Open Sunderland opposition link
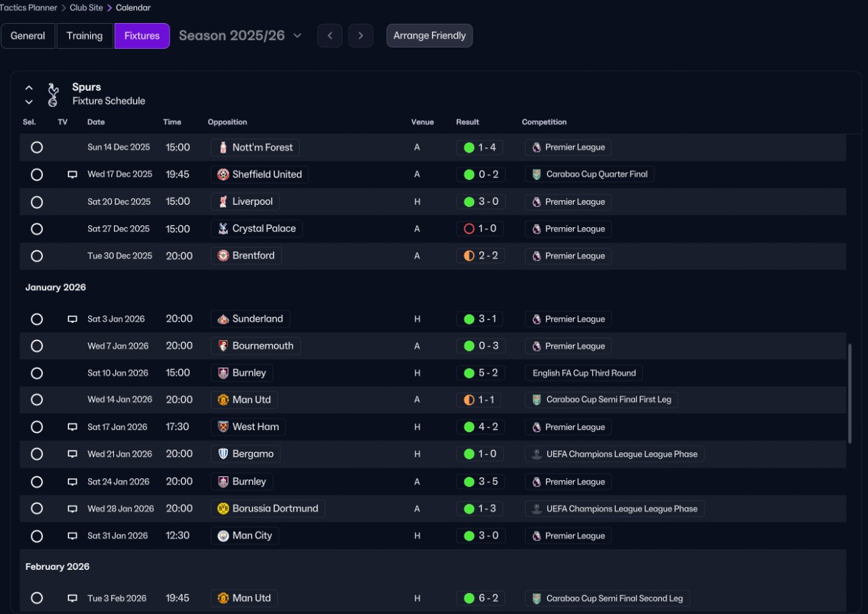This screenshot has width=868, height=614. tap(251, 319)
